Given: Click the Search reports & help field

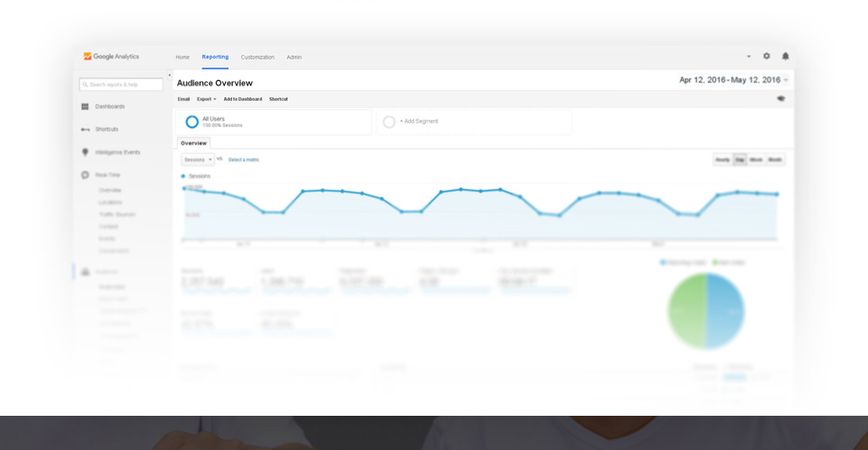Looking at the screenshot, I should 121,85.
